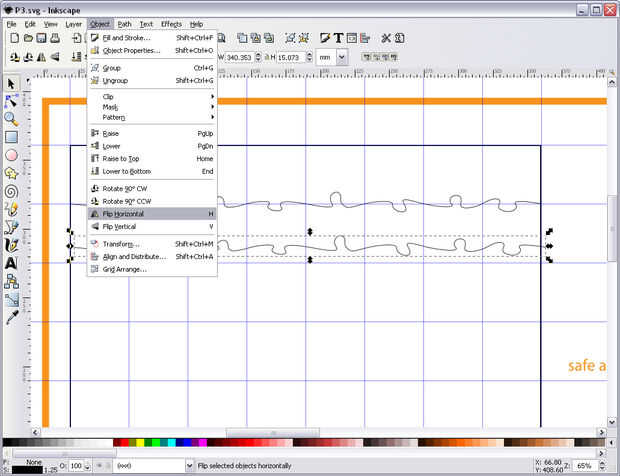The image size is (620, 476).
Task: Click the Rotate 90° clockwise icon in the controls bar
Action: pyautogui.click(x=28, y=57)
